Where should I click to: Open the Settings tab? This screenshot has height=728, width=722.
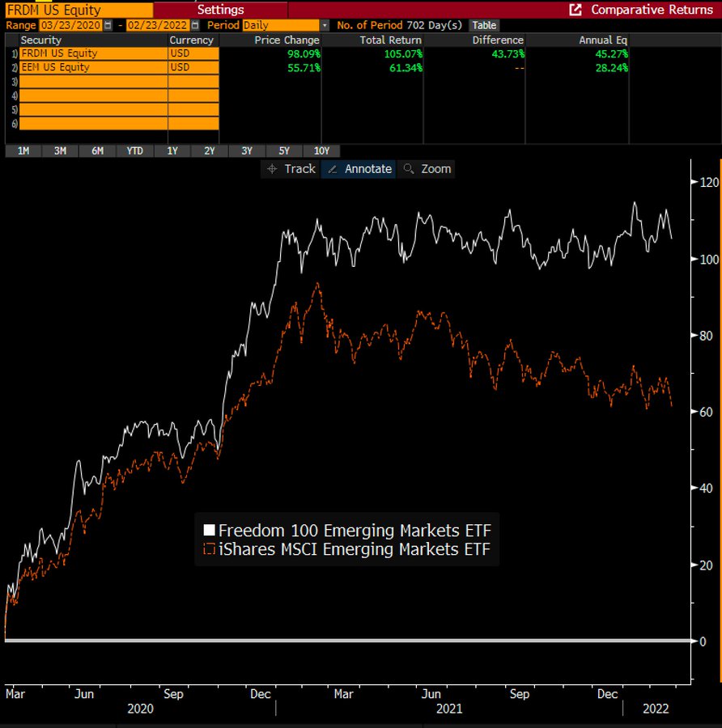(x=220, y=10)
